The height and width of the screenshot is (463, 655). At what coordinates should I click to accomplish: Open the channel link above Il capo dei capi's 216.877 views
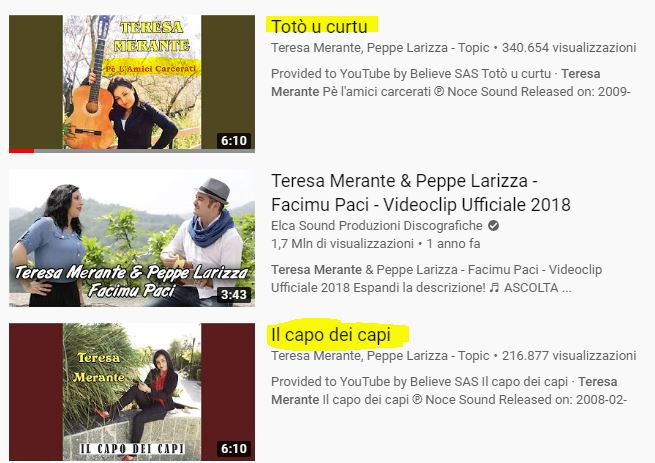tap(380, 356)
